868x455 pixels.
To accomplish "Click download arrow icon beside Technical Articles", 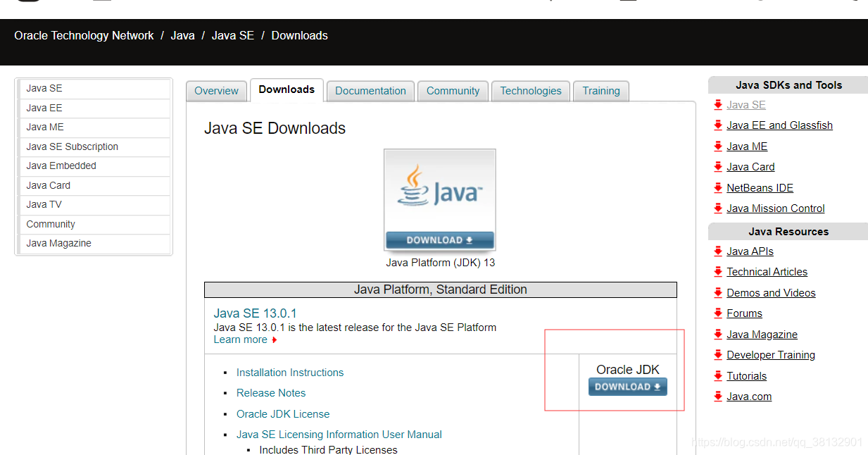I will click(718, 272).
